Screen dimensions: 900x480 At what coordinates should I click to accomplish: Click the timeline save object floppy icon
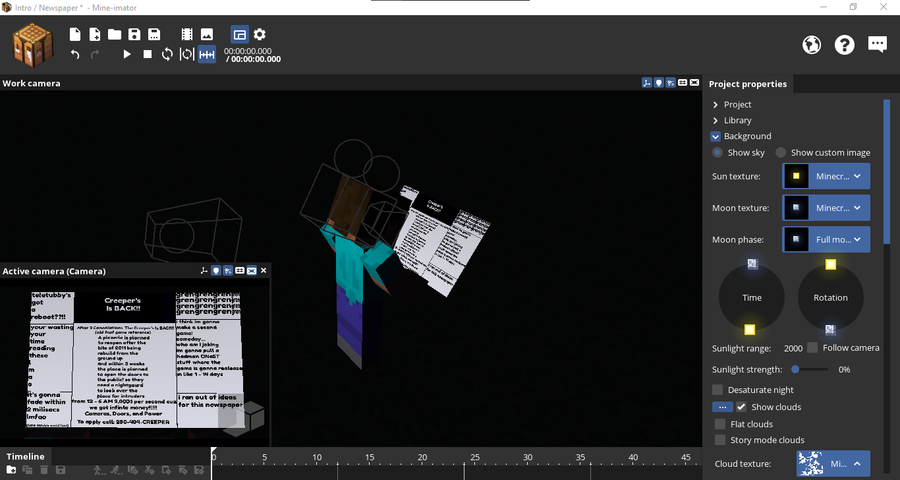[60, 470]
